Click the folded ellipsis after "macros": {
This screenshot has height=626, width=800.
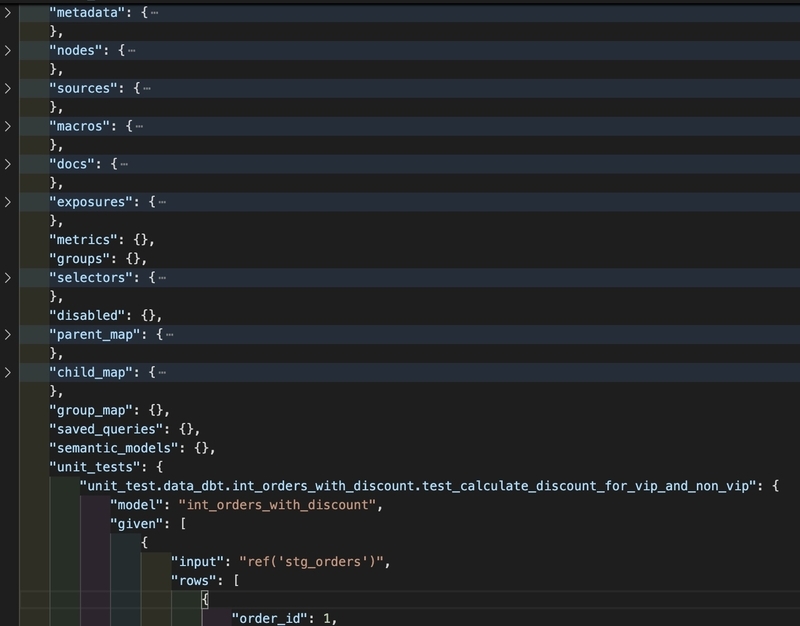[139, 126]
